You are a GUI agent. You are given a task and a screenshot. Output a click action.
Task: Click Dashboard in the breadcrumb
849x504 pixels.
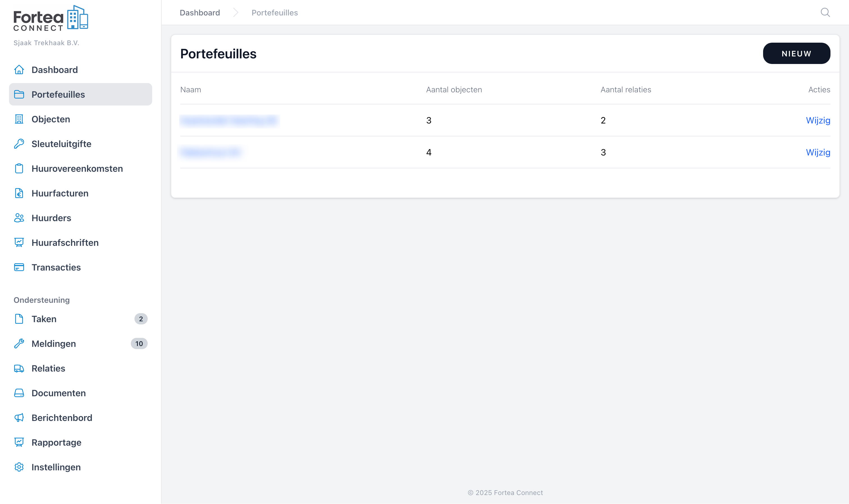200,13
